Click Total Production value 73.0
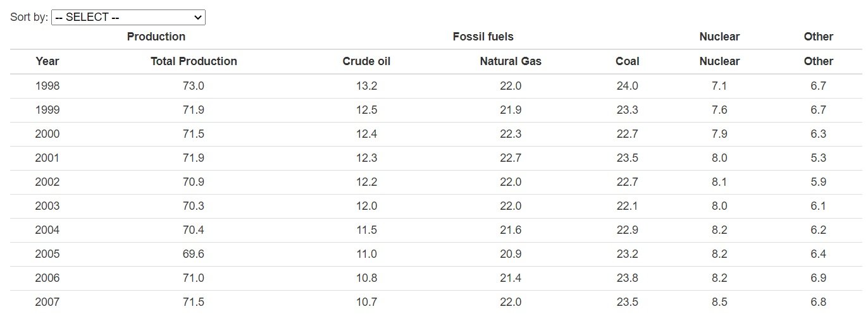The width and height of the screenshot is (868, 321). coord(194,86)
